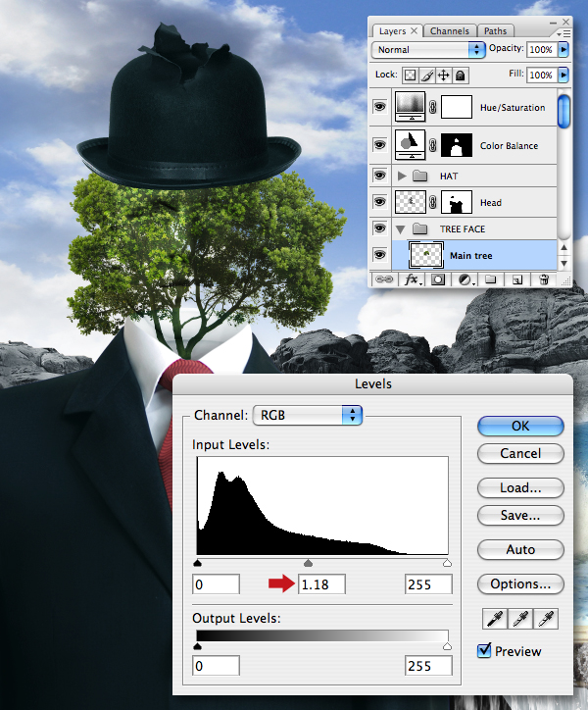Switch to the Channels tab
The image size is (588, 710).
[x=450, y=31]
